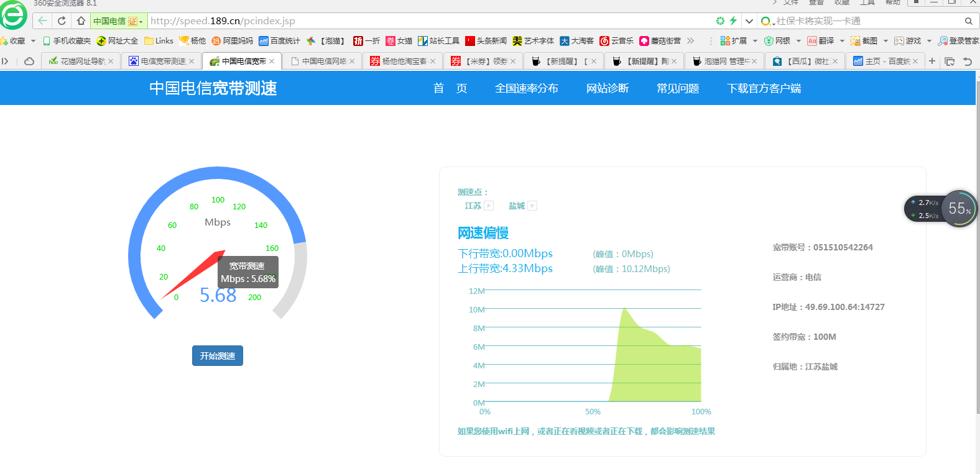Expand the 江苏 province test-point selector
The image size is (980, 474).
[489, 206]
